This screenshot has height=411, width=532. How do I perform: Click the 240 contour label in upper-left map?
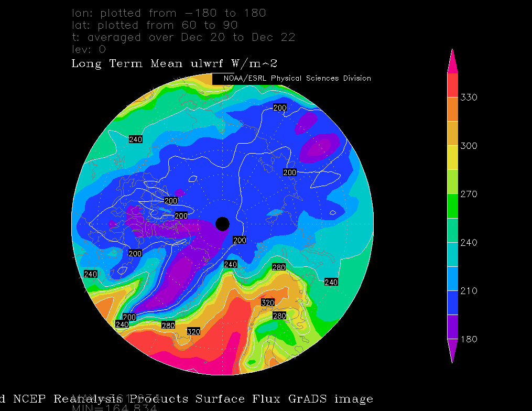click(x=136, y=139)
